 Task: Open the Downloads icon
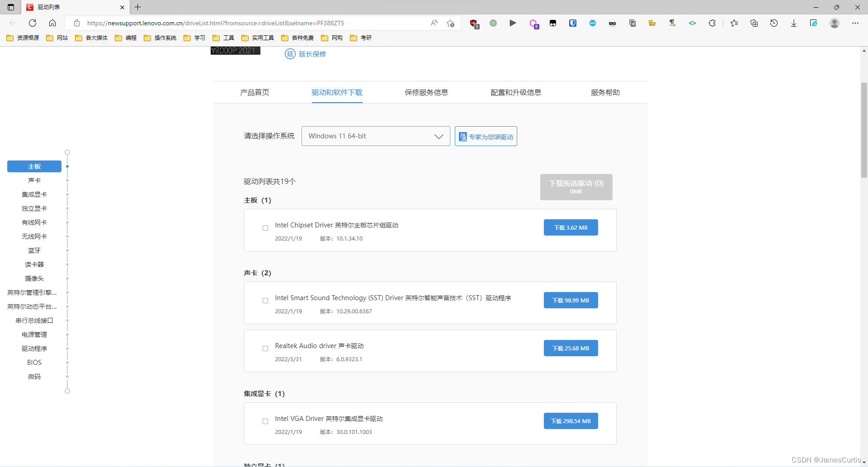[794, 23]
